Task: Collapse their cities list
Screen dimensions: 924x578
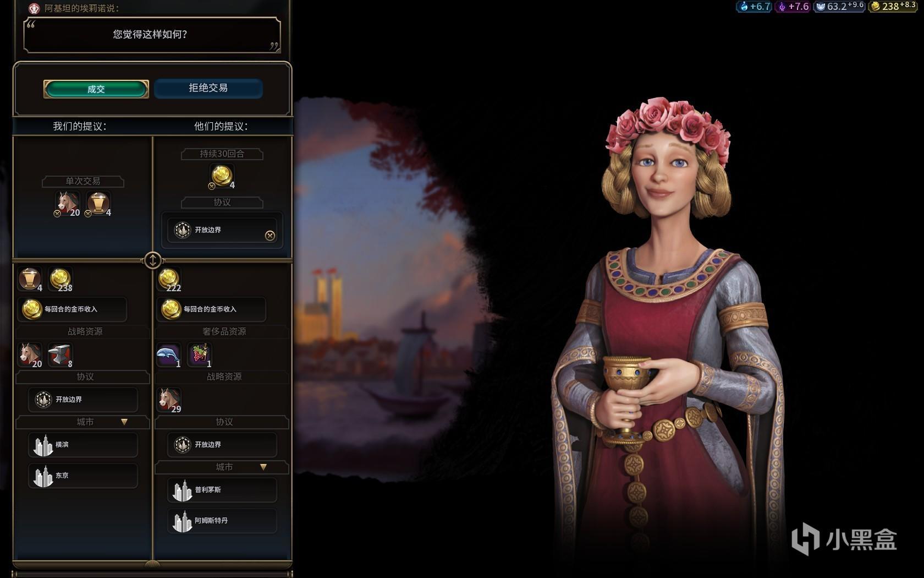Action: 263,467
